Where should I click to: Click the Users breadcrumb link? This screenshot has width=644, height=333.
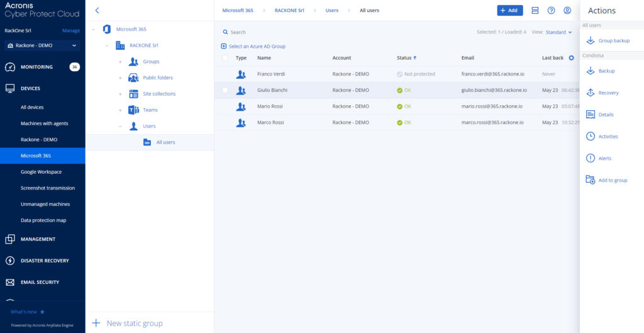pyautogui.click(x=332, y=10)
